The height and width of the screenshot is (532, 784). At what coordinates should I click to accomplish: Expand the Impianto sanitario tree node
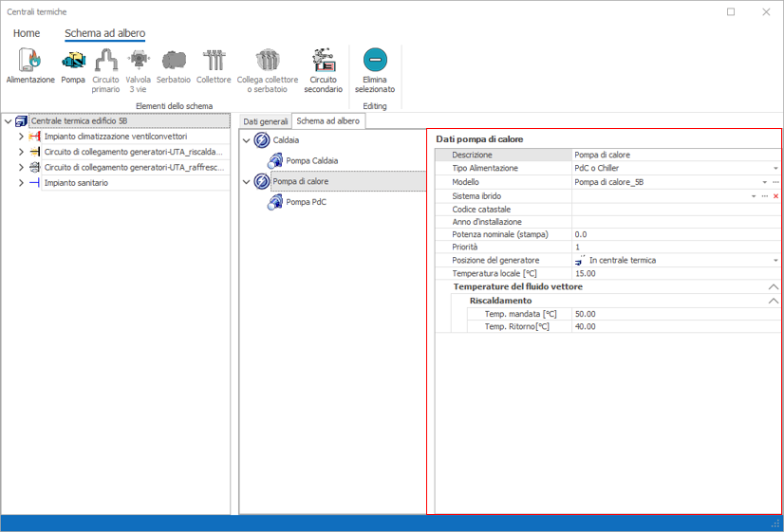tap(21, 183)
